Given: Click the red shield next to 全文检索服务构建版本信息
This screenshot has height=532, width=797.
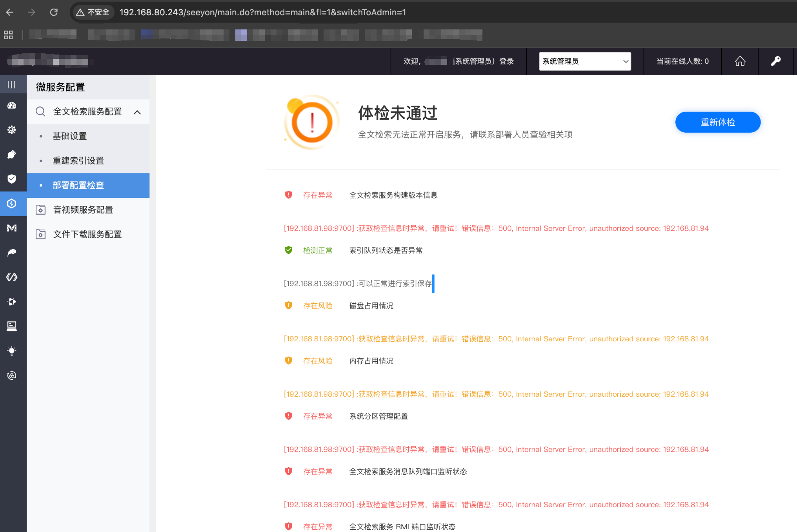Looking at the screenshot, I should coord(289,195).
